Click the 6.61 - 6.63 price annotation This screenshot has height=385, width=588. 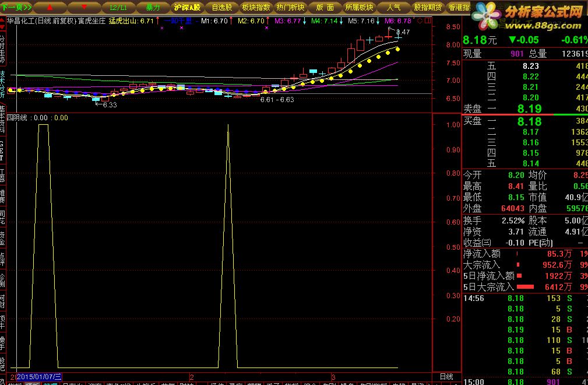[x=277, y=100]
